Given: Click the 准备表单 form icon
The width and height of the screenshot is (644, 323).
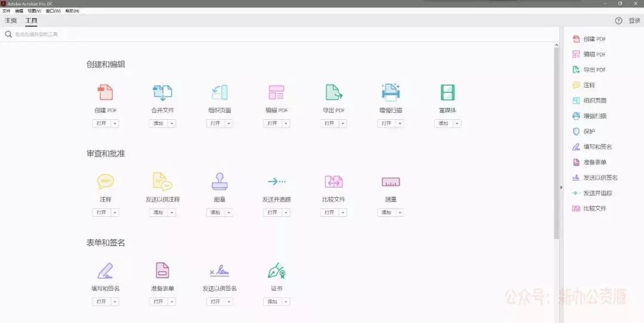Looking at the screenshot, I should [162, 271].
